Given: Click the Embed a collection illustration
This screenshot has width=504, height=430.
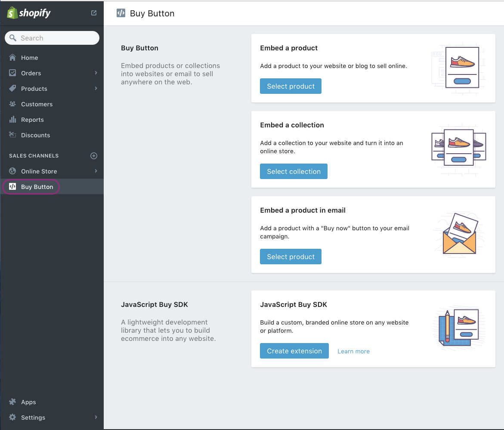Looking at the screenshot, I should point(459,149).
